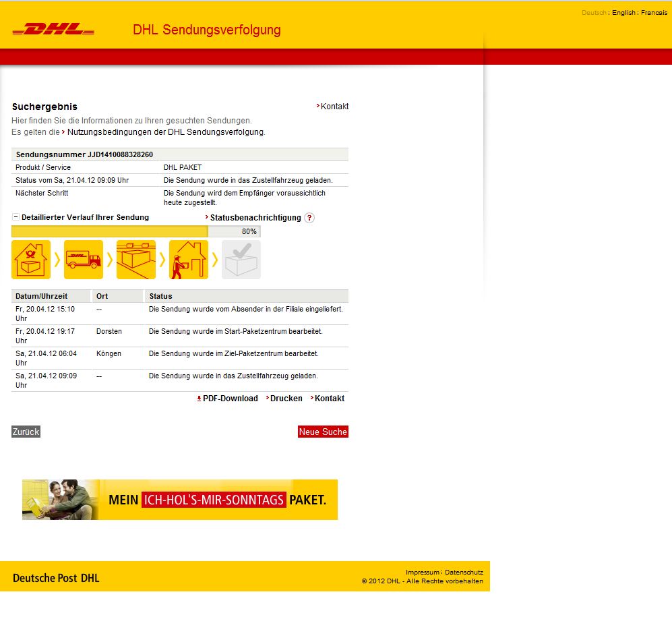Select Sendungsnummer JJD1410088328260 text
Viewport: 672px width, 644px height.
click(x=84, y=154)
